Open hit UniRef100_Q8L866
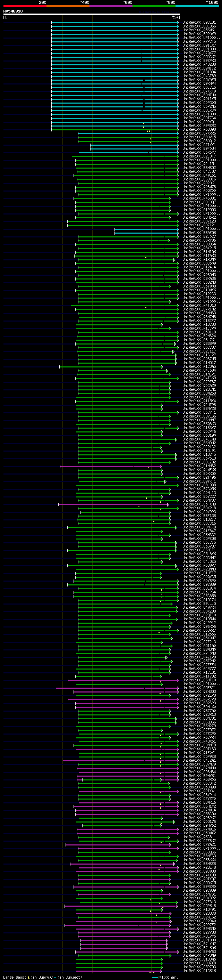Viewport: 222px width, 980px height. (199, 26)
